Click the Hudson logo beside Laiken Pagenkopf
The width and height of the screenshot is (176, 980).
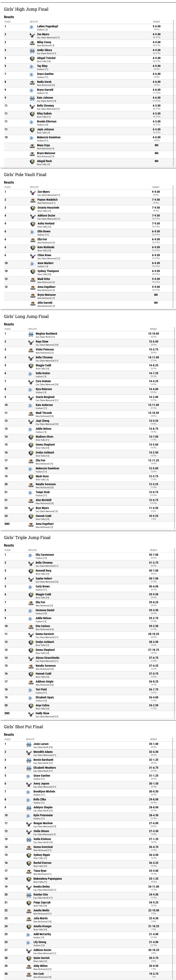coord(32,27)
